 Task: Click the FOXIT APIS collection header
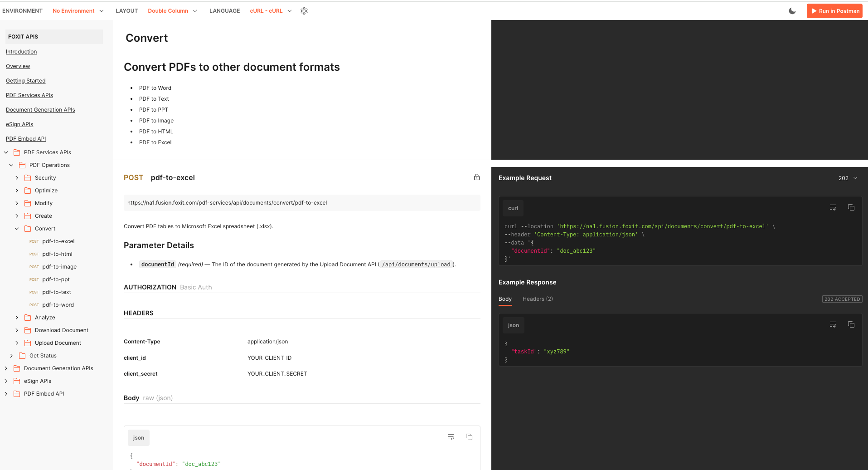tap(54, 37)
